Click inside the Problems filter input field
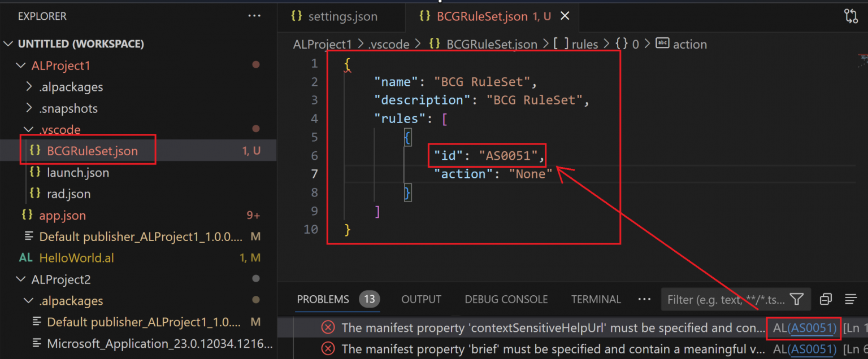The width and height of the screenshot is (868, 359). [x=723, y=299]
